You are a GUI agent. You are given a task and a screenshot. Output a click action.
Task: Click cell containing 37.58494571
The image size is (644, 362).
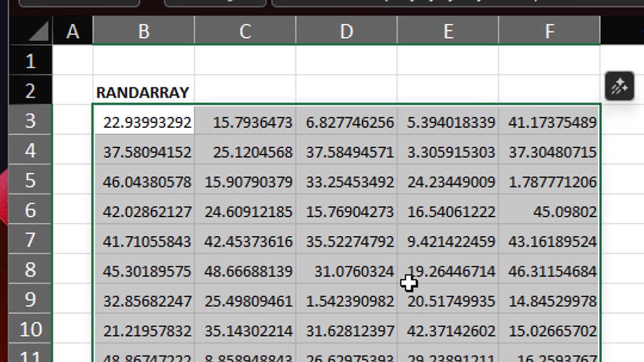(x=347, y=150)
